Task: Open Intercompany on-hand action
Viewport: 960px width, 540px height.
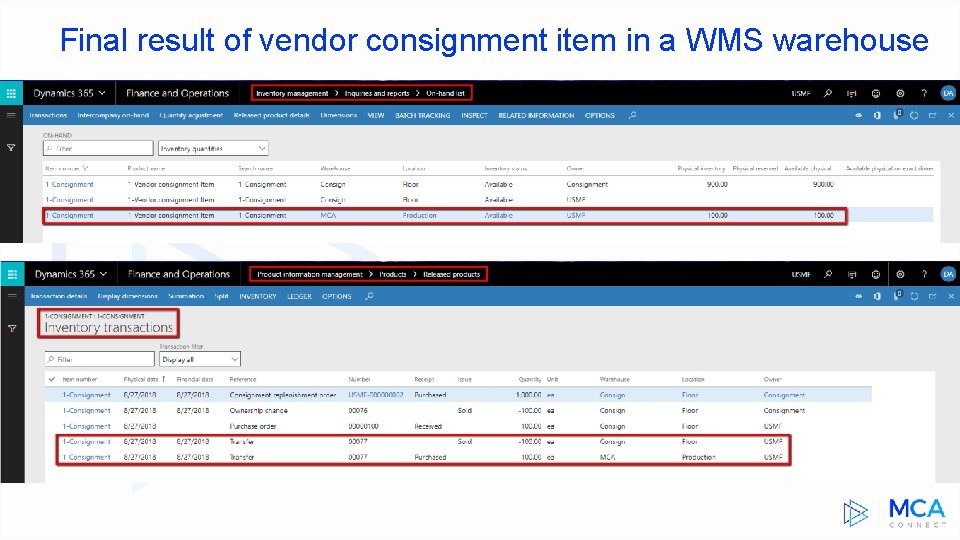Action: click(x=113, y=115)
